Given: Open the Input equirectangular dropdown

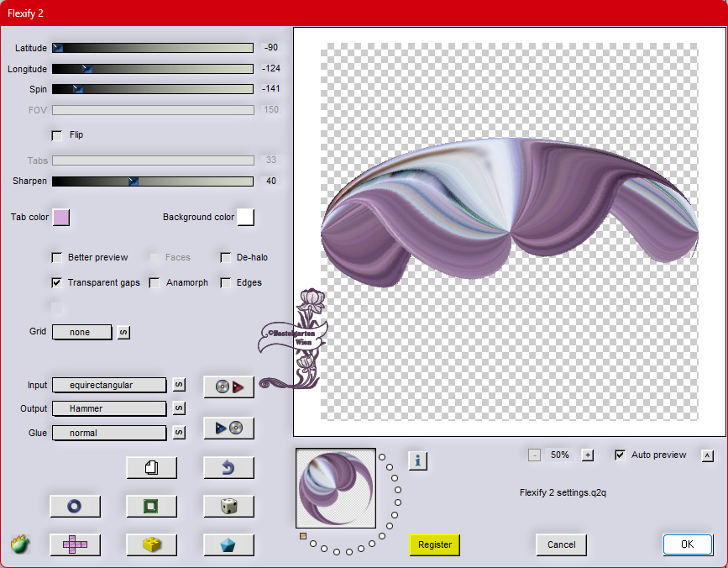Looking at the screenshot, I should coord(109,385).
